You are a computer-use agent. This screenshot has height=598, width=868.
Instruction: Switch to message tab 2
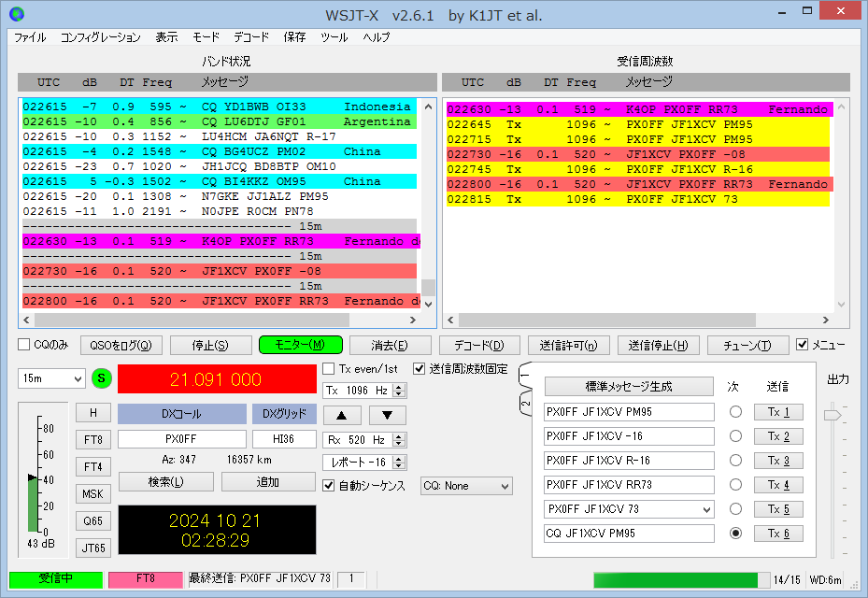pos(525,404)
